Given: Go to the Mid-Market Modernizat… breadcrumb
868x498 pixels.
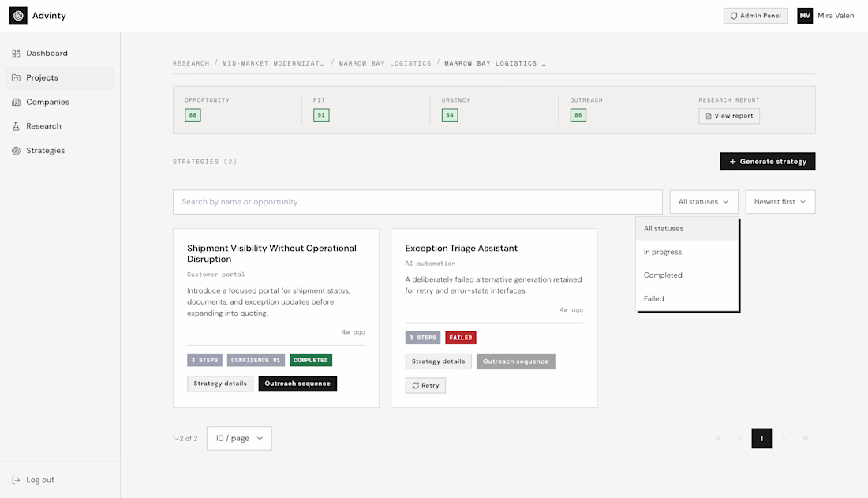Looking at the screenshot, I should [274, 63].
